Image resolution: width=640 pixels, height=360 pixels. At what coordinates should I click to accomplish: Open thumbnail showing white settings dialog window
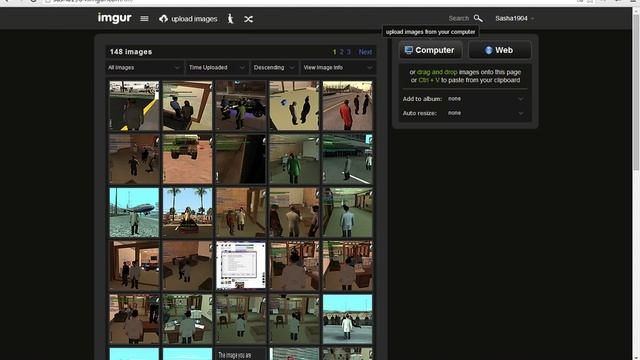(241, 265)
